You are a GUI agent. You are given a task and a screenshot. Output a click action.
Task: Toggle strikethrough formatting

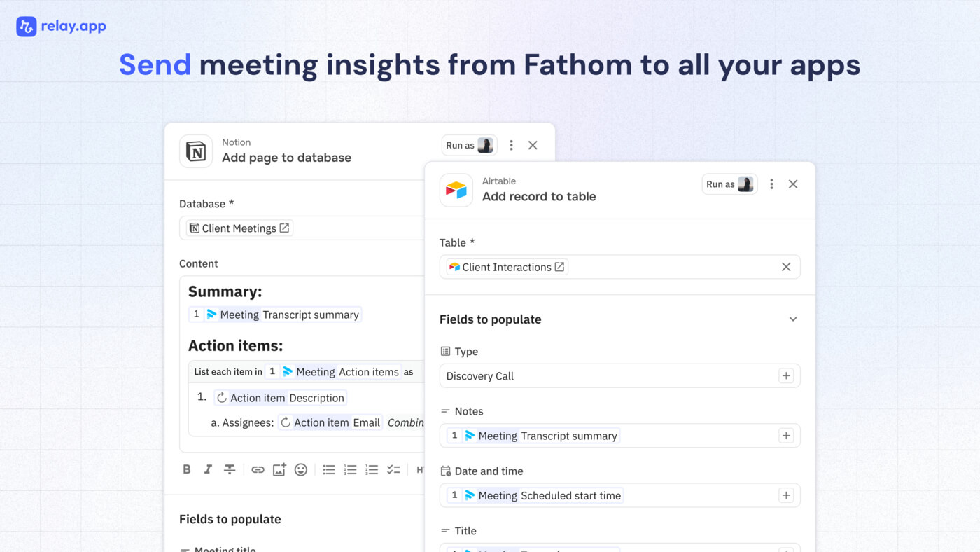click(230, 469)
